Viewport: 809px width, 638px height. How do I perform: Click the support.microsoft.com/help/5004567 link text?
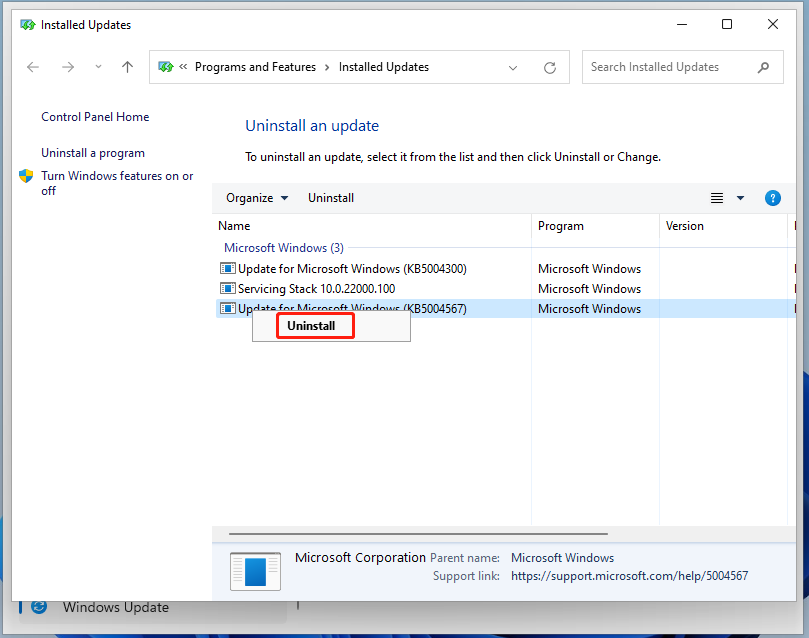[629, 576]
